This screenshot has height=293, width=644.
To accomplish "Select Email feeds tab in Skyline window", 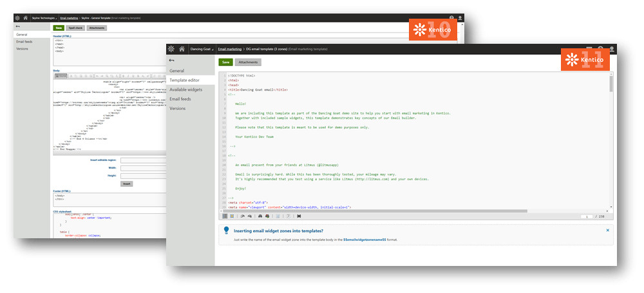I will [x=32, y=41].
